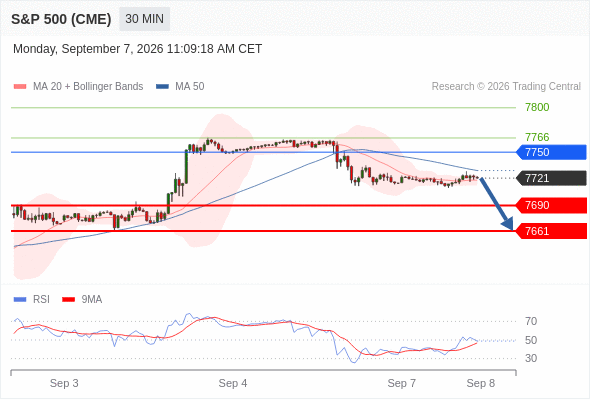The height and width of the screenshot is (400, 590).
Task: Select the black 7721 current price tag
Action: pos(551,178)
